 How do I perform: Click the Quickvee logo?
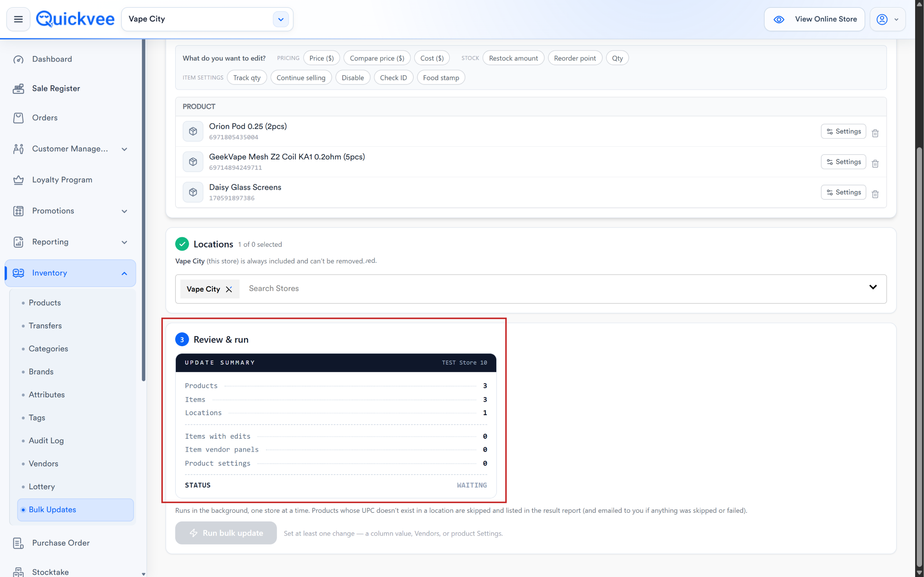click(x=75, y=19)
